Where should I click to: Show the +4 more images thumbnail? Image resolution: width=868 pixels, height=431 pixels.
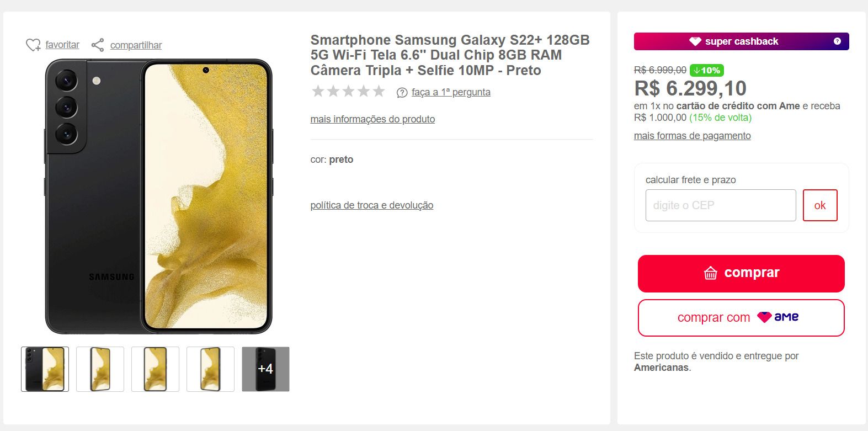click(266, 369)
